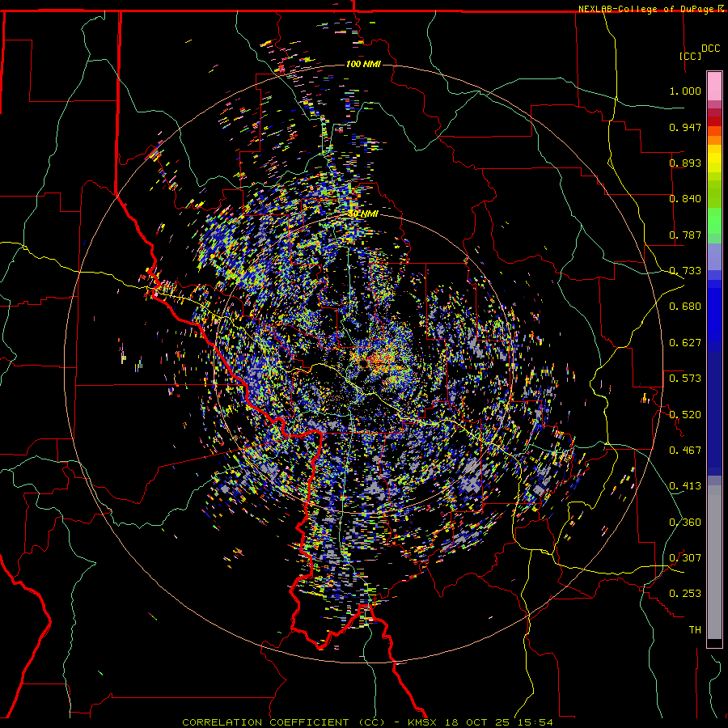Select the 0.787 scale value
Screen dimensions: 728x728
click(x=685, y=235)
